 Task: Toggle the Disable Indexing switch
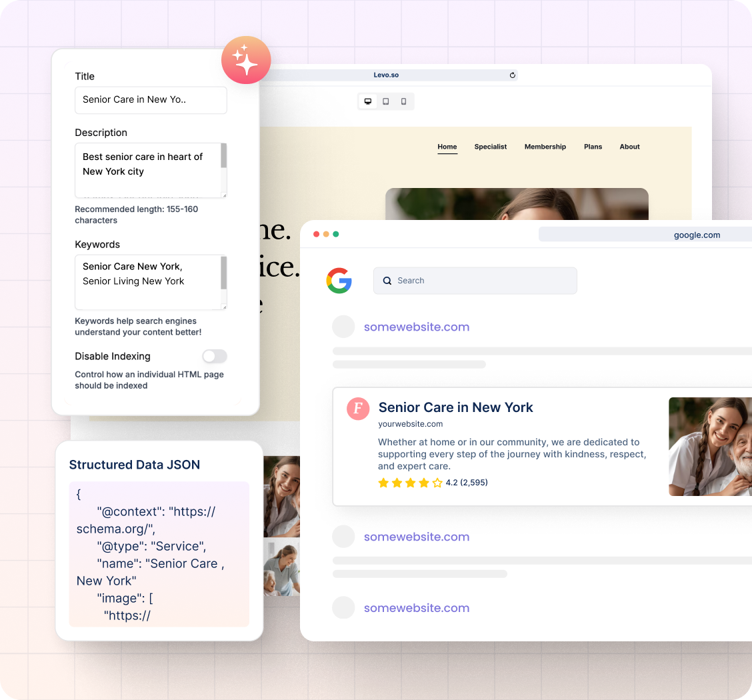[x=215, y=356]
